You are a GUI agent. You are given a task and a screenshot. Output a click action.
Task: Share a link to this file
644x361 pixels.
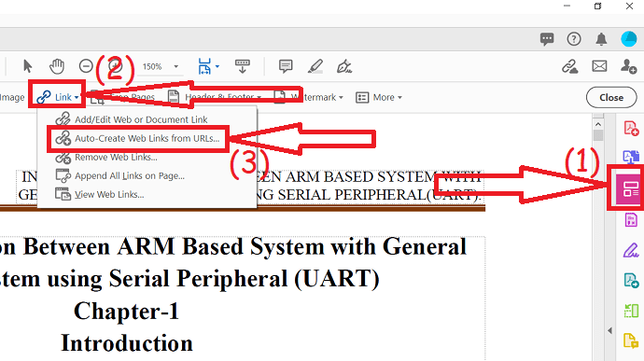(569, 66)
